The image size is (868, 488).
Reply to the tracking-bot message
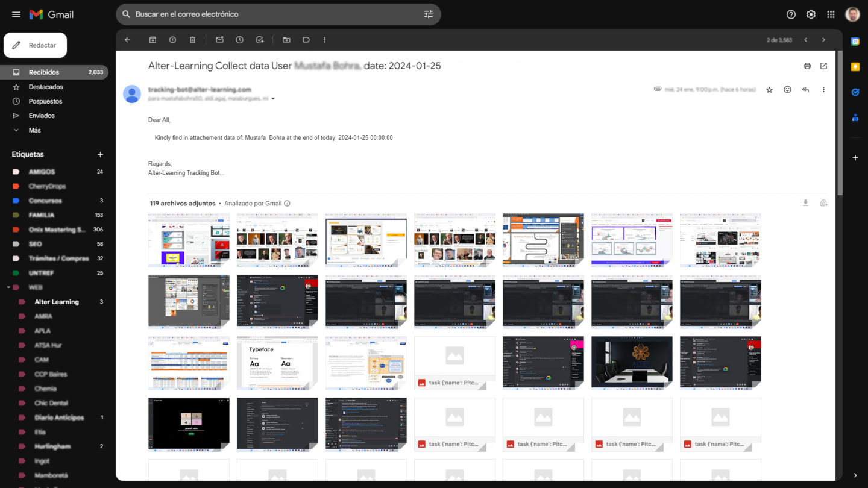[x=805, y=90]
